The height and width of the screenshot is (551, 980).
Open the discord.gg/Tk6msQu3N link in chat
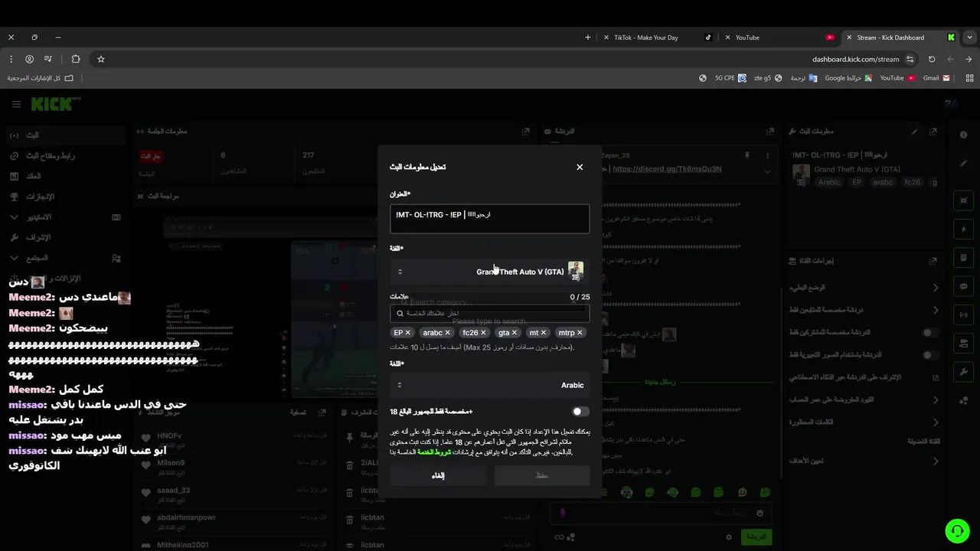(x=667, y=169)
